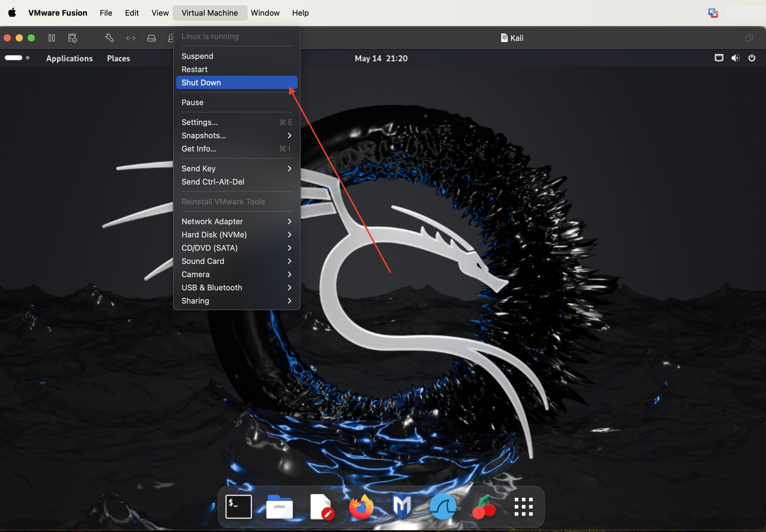This screenshot has width=766, height=532.
Task: Expand the Network Adapter submenu
Action: [x=236, y=221]
